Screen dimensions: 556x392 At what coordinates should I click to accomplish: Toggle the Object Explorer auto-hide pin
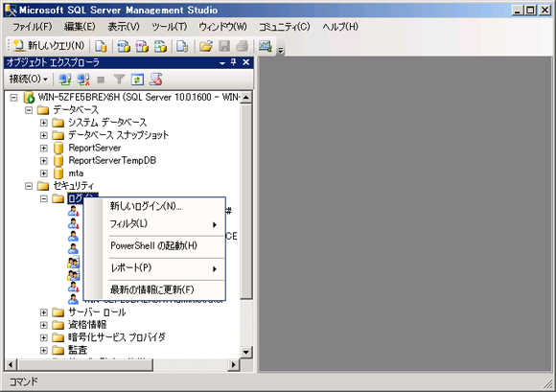[233, 62]
